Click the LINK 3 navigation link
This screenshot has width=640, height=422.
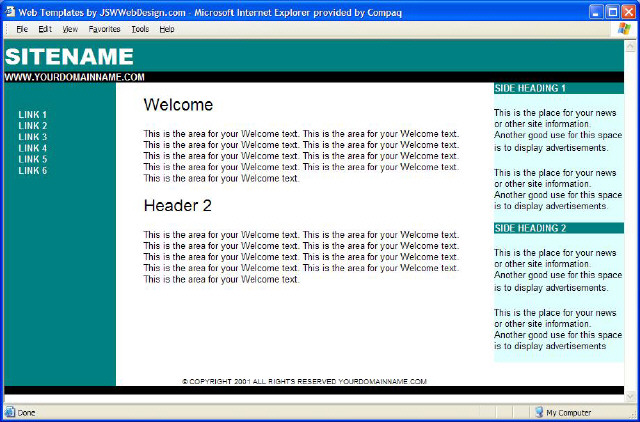click(x=33, y=137)
